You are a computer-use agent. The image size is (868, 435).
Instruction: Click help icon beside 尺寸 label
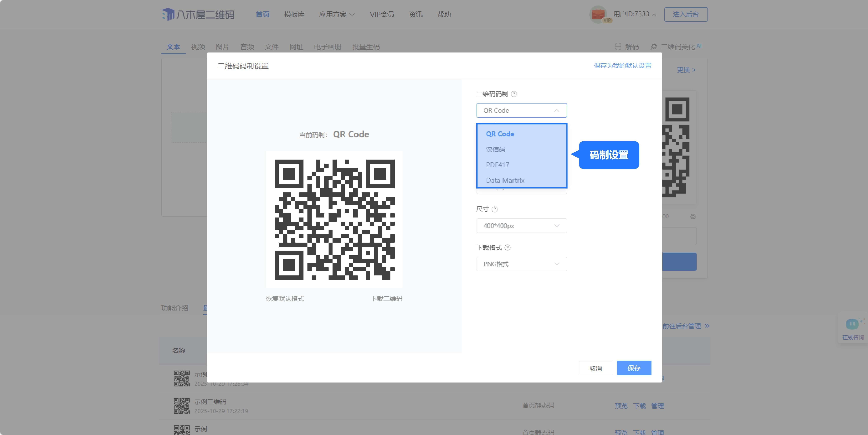[x=495, y=209]
